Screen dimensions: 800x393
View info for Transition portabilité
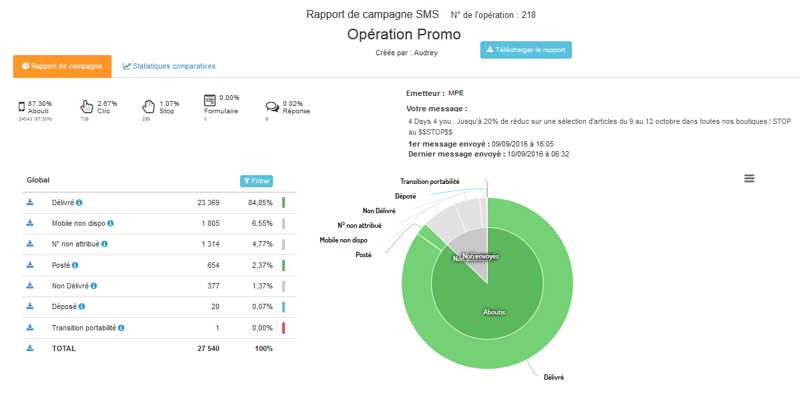(x=121, y=328)
